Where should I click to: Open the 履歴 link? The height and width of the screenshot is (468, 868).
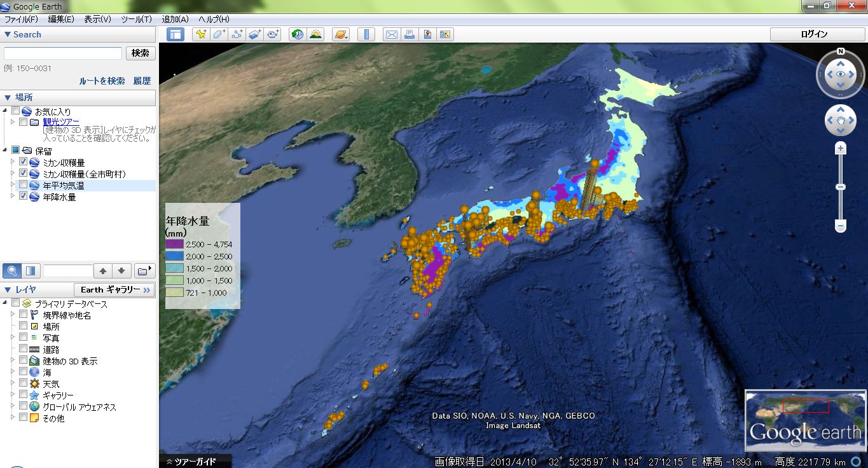pyautogui.click(x=142, y=81)
